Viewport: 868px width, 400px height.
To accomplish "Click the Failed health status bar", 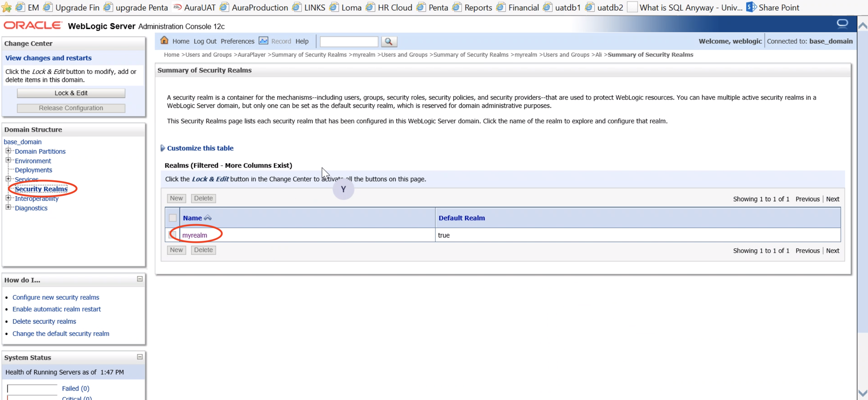I will 32,389.
